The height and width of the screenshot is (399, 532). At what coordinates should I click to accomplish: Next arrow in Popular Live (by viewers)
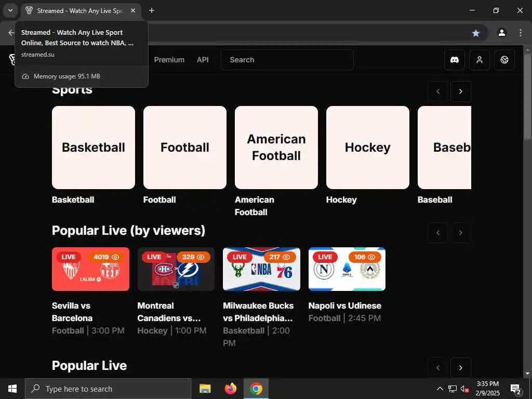pos(460,233)
